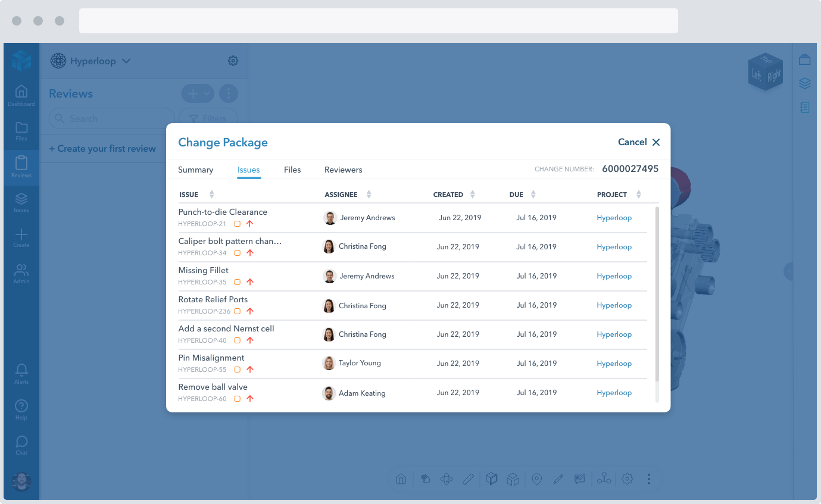Click the settings gear in bottom toolbar

tap(627, 479)
